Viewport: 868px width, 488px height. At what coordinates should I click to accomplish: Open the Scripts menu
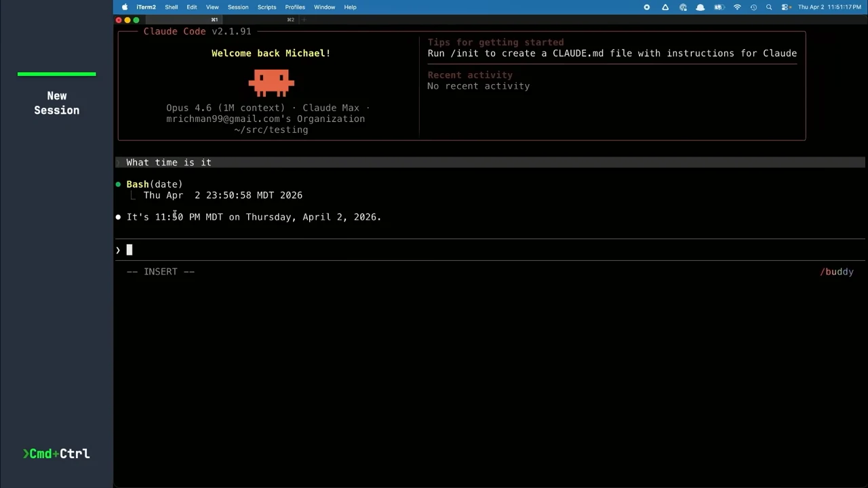[267, 7]
